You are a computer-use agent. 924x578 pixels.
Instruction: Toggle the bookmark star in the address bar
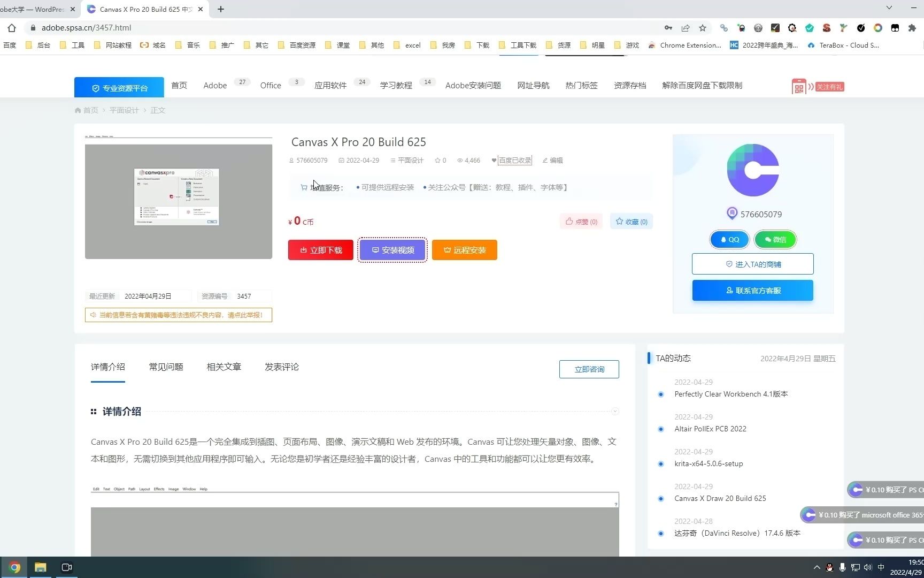(703, 28)
